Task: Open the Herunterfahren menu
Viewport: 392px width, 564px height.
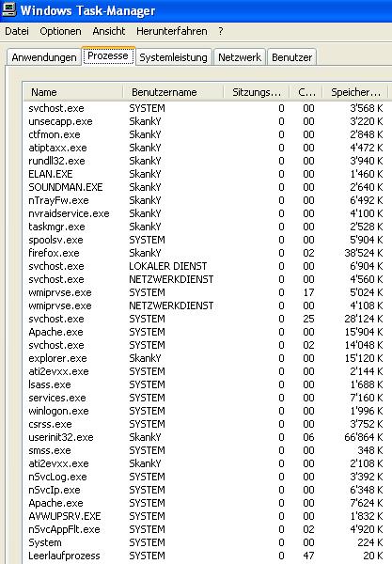Action: [x=171, y=31]
